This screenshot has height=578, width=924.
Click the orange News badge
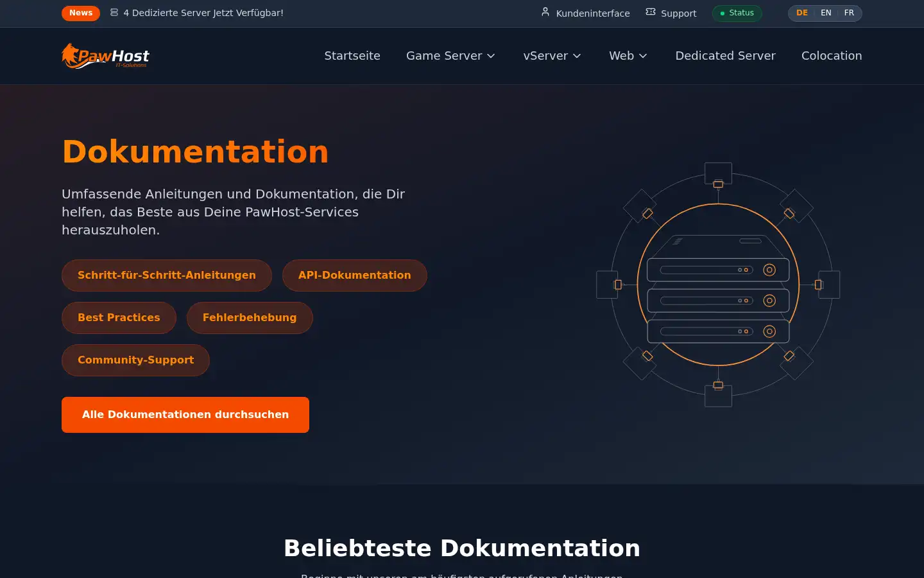pos(81,13)
